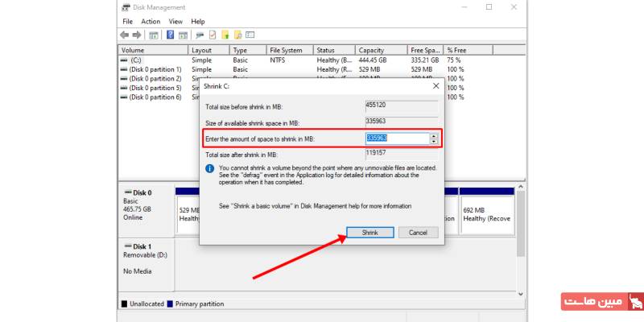Image resolution: width=644 pixels, height=322 pixels.
Task: Open the View menu
Action: tap(175, 22)
